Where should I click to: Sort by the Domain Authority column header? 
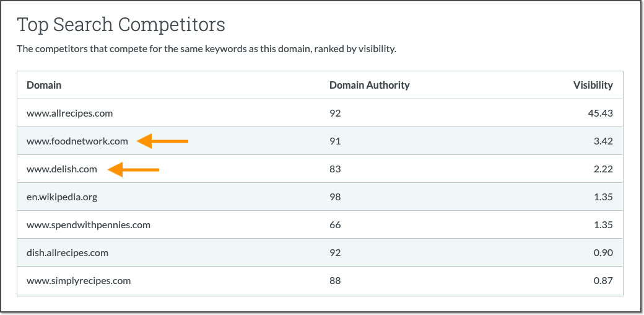[369, 86]
